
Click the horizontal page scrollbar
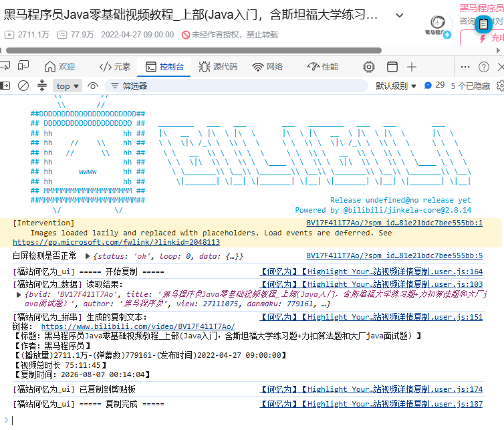[x=194, y=51]
